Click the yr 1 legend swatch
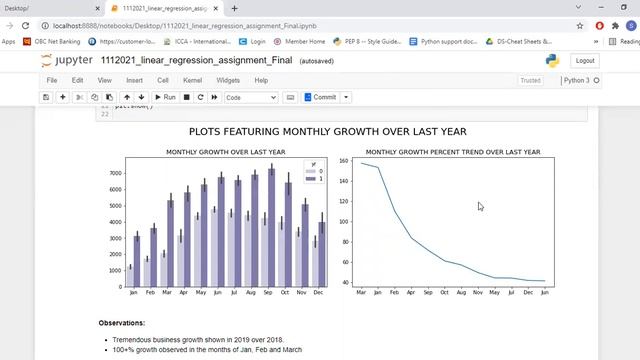Screen dimensions: 640x360 click(x=311, y=179)
